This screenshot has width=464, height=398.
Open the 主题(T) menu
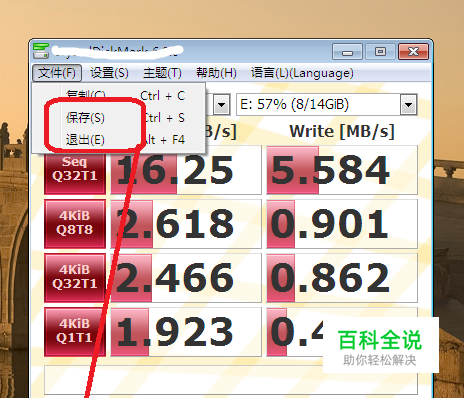(x=162, y=73)
